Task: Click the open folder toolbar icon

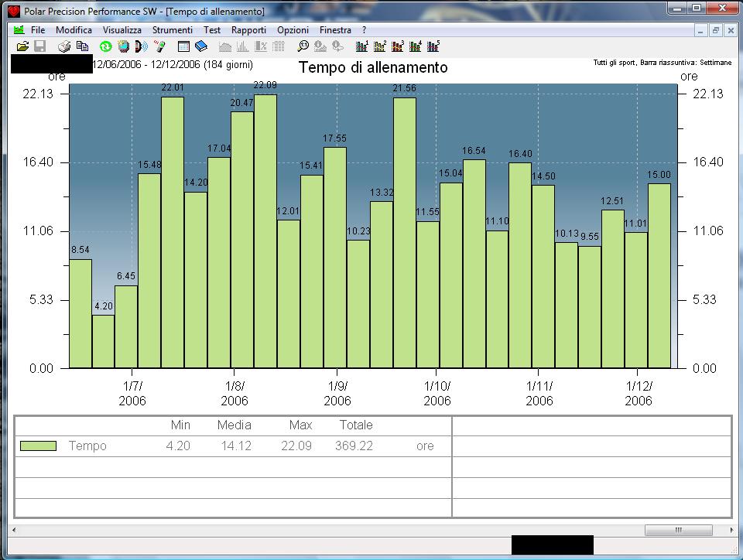Action: 22,46
